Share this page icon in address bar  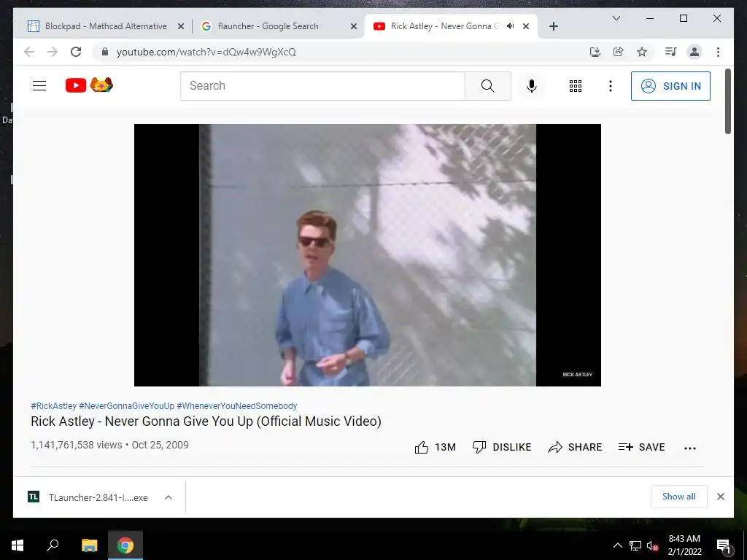(x=619, y=52)
